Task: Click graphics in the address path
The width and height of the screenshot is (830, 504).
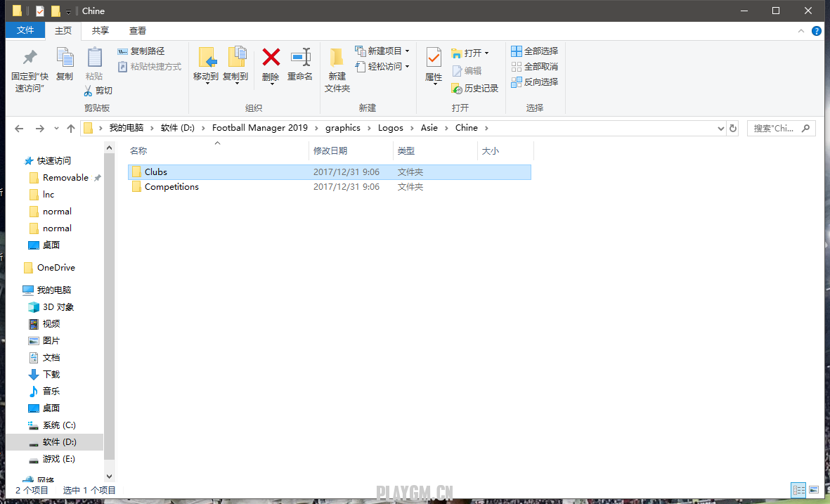Action: click(342, 128)
